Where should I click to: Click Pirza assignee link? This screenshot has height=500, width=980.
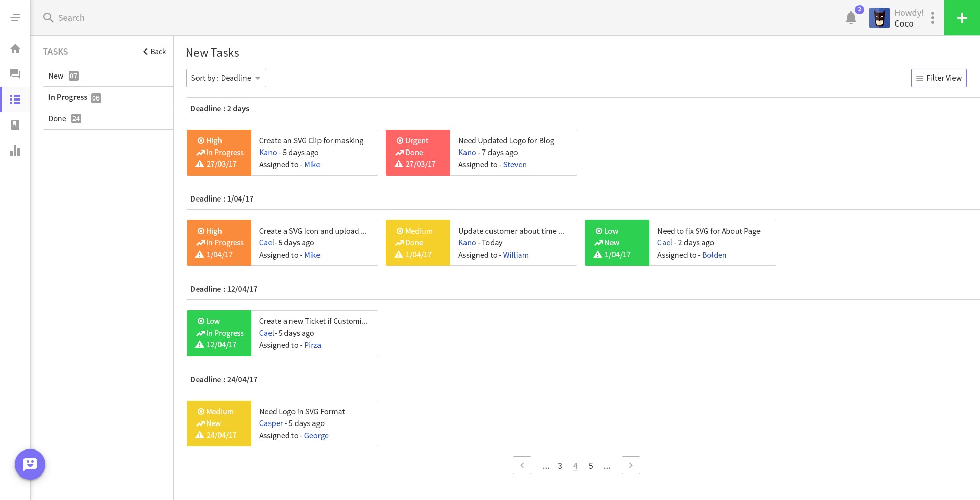(313, 345)
